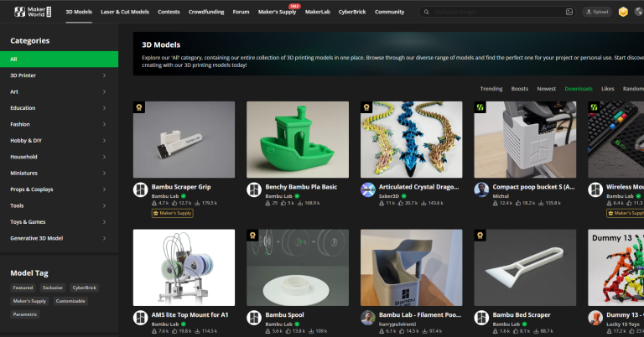Screen dimensions: 644x337
Task: Click the search magnifier icon
Action: click(x=426, y=12)
